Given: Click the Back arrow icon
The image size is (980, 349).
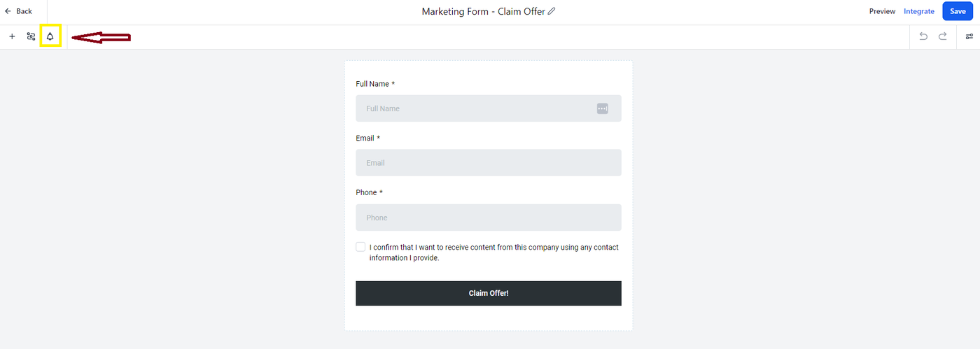Looking at the screenshot, I should pos(8,11).
